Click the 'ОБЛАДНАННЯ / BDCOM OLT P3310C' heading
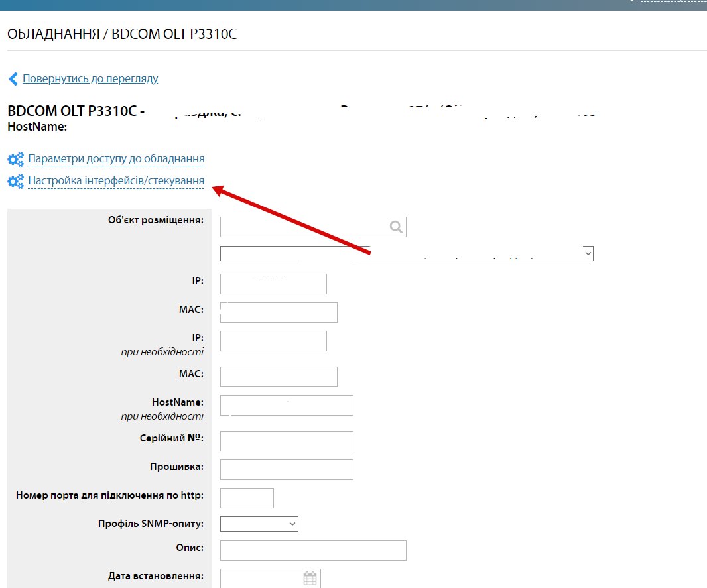 pyautogui.click(x=122, y=34)
